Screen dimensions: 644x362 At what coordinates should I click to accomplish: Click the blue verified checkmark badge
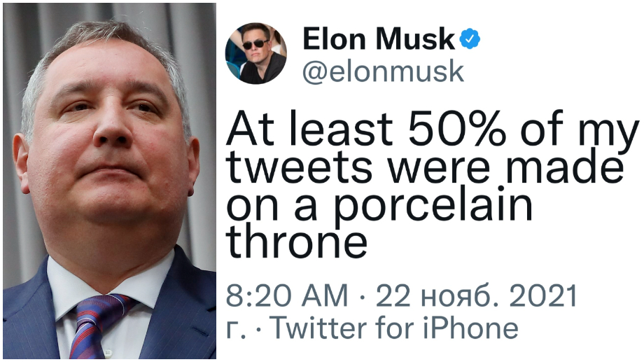click(470, 41)
